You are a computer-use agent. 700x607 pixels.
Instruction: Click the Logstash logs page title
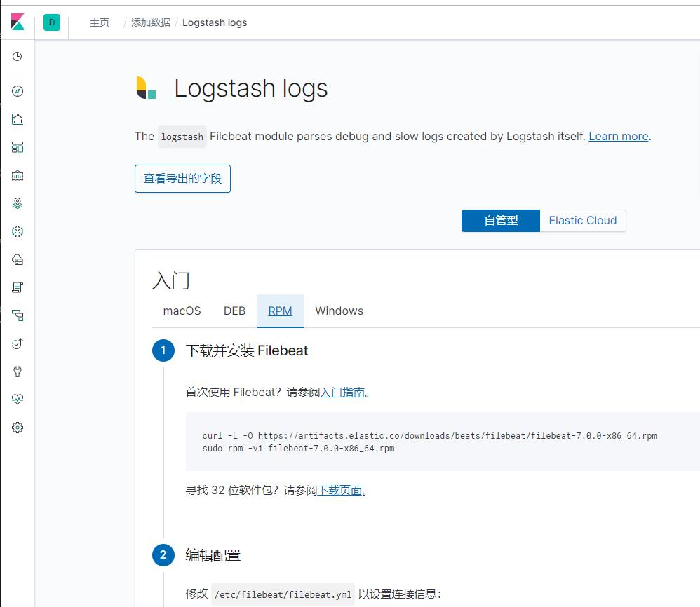251,88
